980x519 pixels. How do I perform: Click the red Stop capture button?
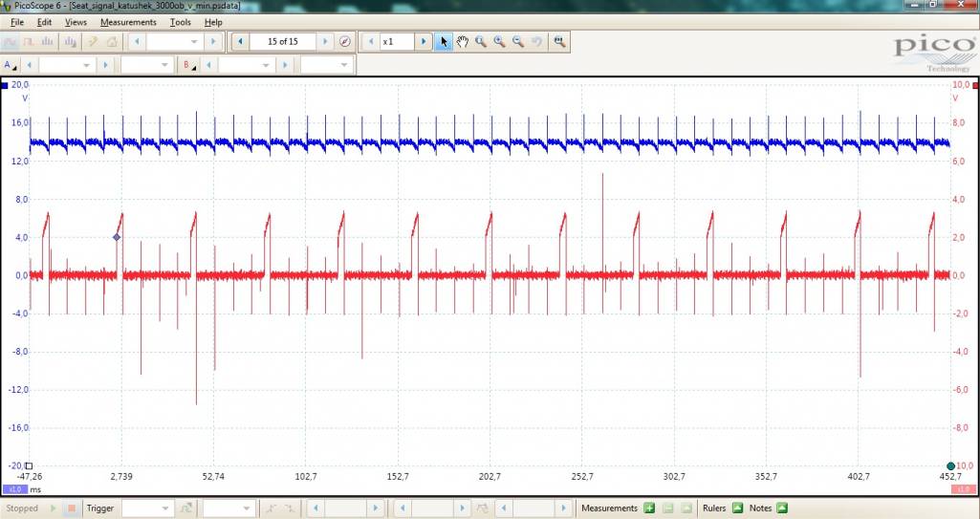(x=70, y=508)
